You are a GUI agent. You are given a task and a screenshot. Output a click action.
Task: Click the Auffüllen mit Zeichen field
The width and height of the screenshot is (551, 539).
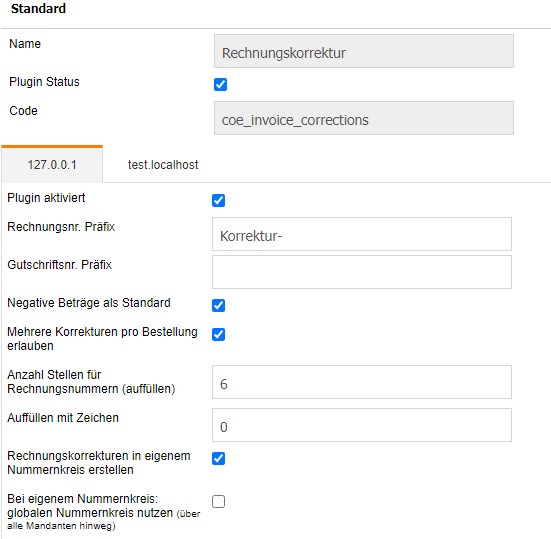(362, 425)
